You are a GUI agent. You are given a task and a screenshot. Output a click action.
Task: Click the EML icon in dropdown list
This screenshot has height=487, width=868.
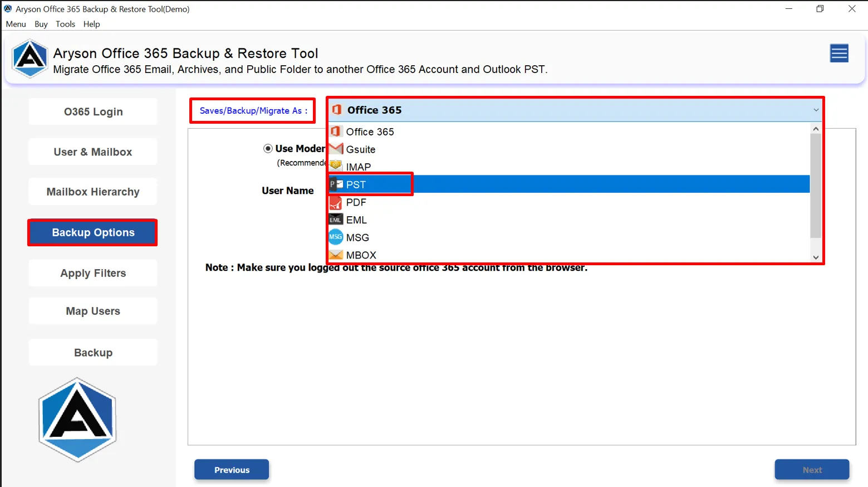click(336, 220)
